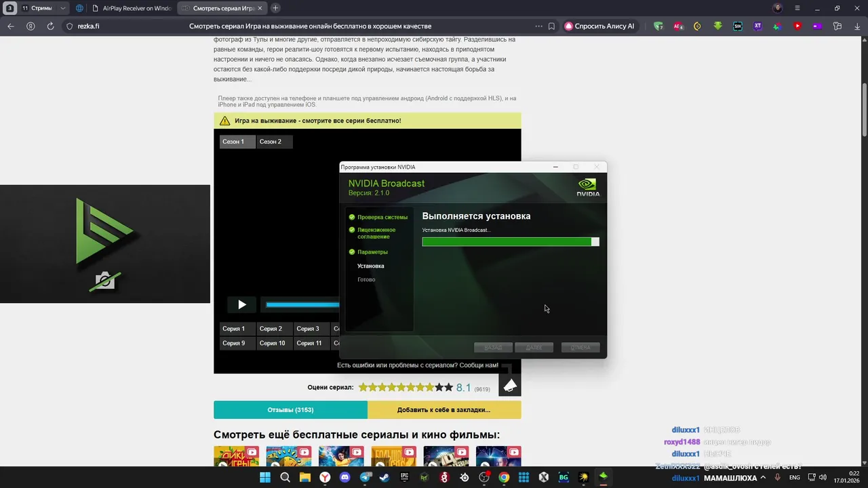Open the AdGuard shield extension
Image resolution: width=868 pixels, height=488 pixels.
[x=658, y=26]
